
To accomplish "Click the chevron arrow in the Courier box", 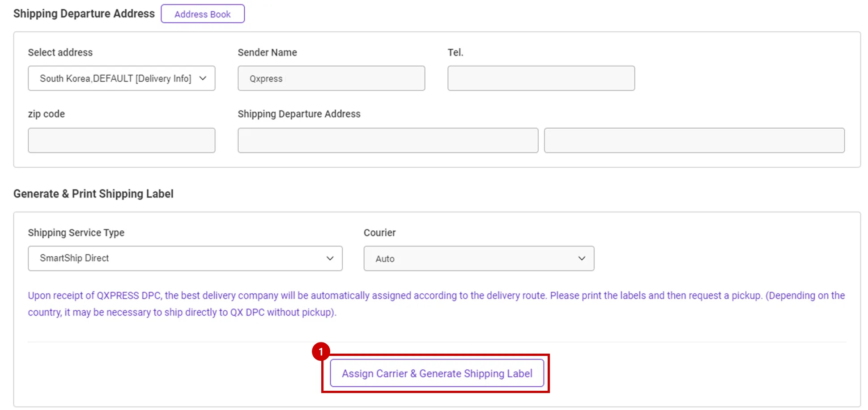I will (581, 258).
